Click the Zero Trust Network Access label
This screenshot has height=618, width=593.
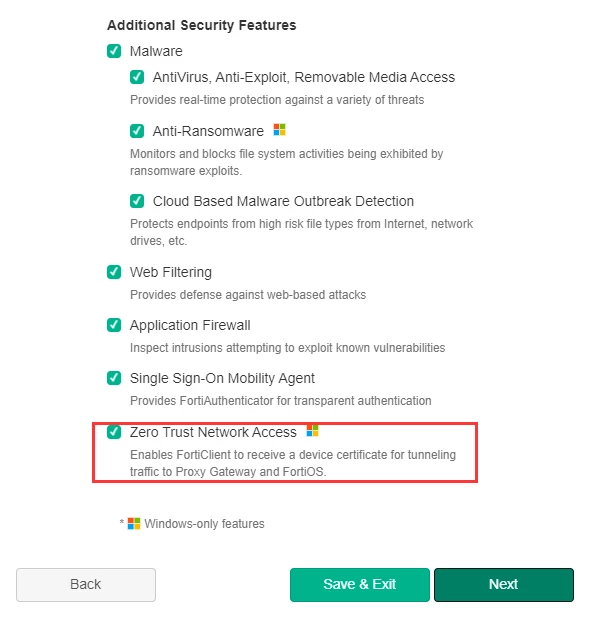[213, 432]
